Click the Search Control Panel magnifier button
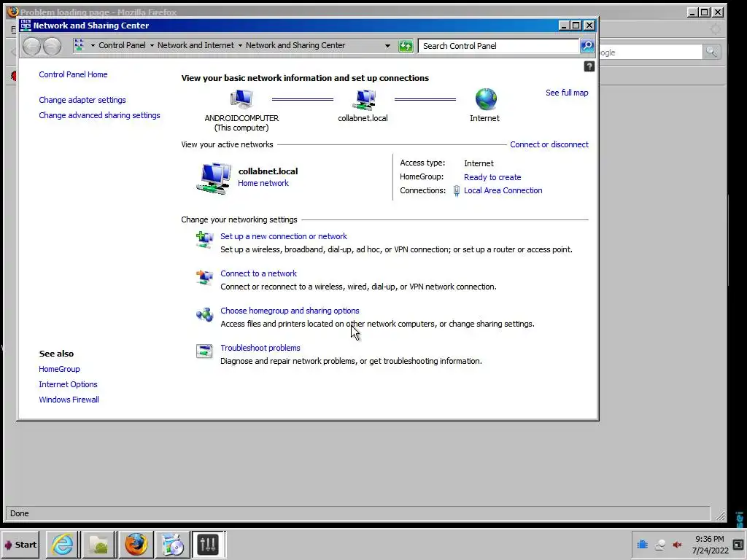The width and height of the screenshot is (747, 560). tap(587, 46)
